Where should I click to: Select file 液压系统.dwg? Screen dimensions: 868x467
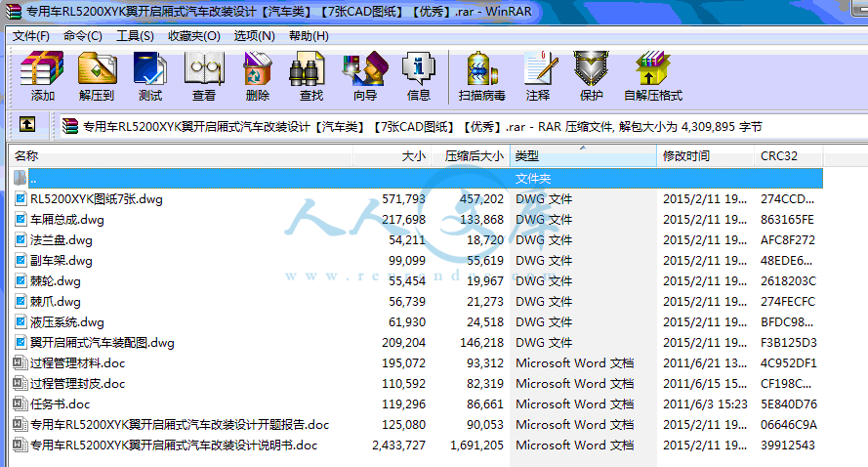(67, 321)
